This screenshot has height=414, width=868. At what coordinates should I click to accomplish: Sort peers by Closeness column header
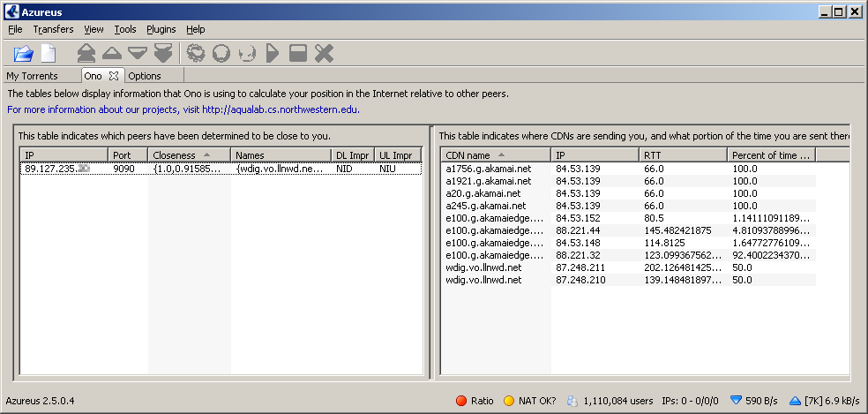click(190, 155)
